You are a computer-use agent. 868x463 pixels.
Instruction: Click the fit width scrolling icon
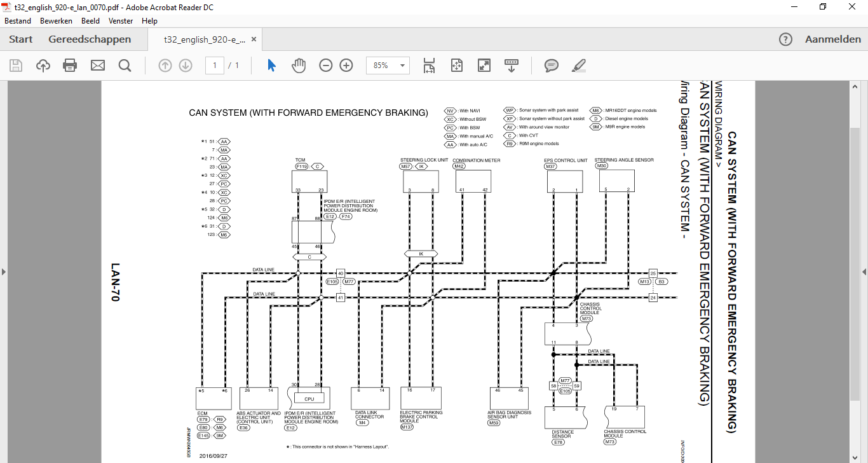click(x=429, y=66)
